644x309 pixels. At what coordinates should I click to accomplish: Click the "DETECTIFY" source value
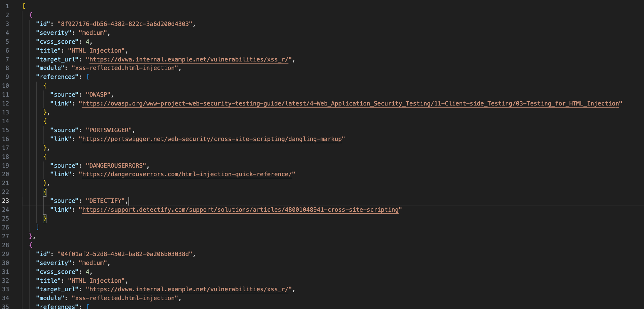pos(105,201)
